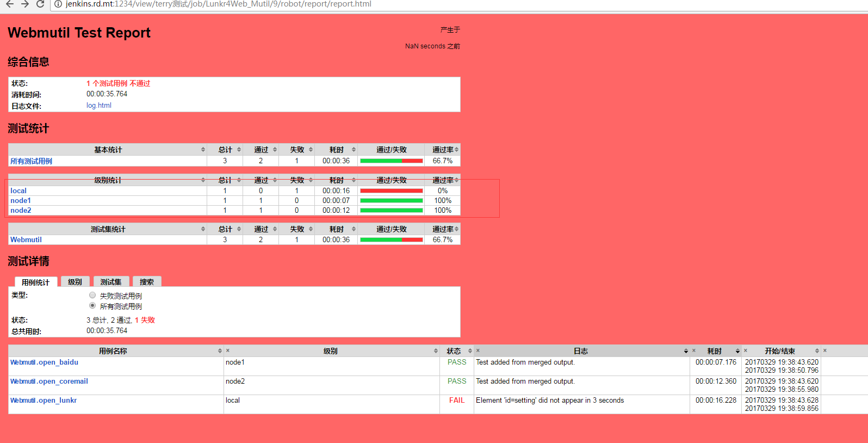Viewport: 868px width, 443px height.
Task: Select the 所有测试用例 radio button
Action: [x=92, y=306]
